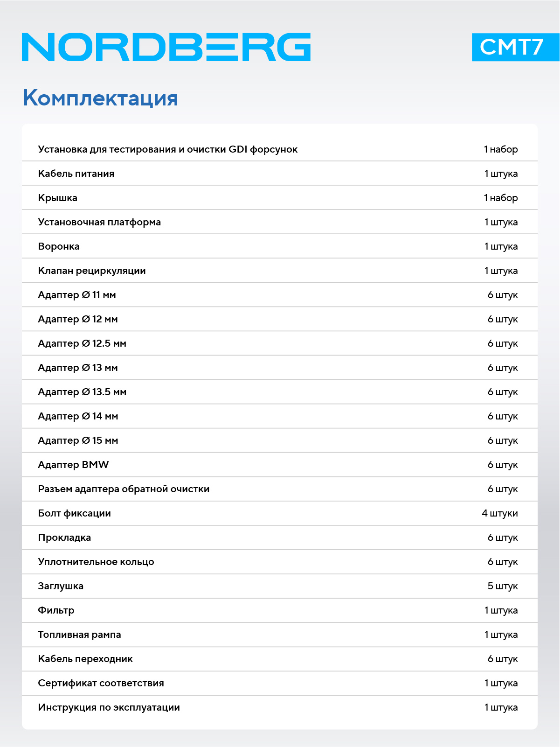Select the Крышка row label

[58, 198]
